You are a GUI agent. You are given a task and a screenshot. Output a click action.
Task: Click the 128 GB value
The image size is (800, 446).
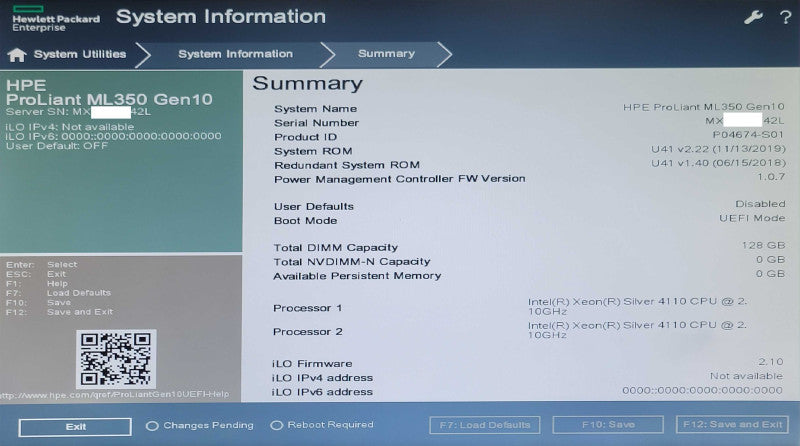[763, 245]
